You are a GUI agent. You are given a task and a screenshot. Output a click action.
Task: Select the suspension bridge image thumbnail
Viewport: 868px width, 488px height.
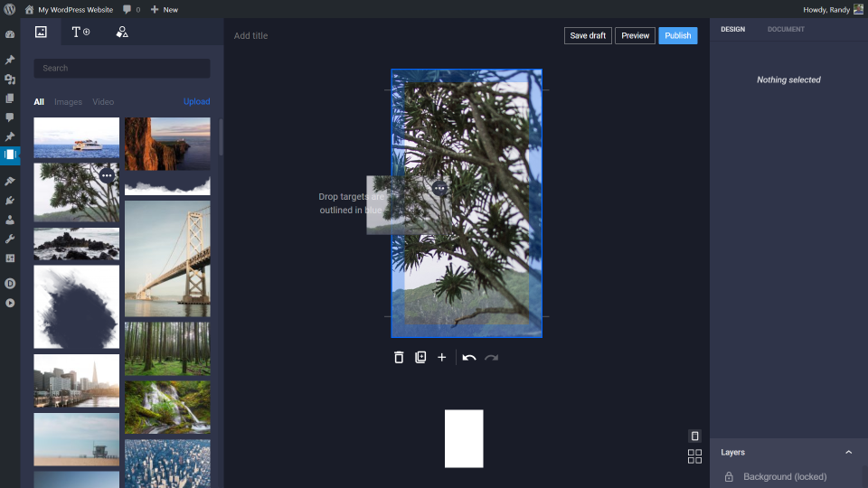(167, 258)
